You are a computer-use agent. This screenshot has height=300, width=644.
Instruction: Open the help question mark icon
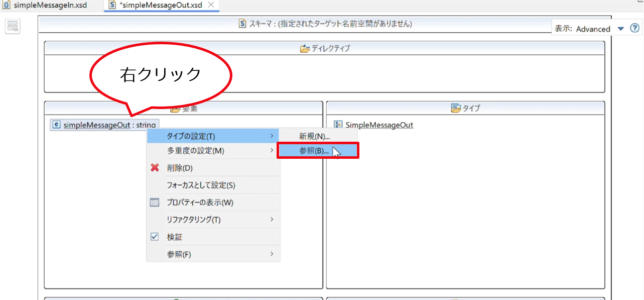pos(634,29)
